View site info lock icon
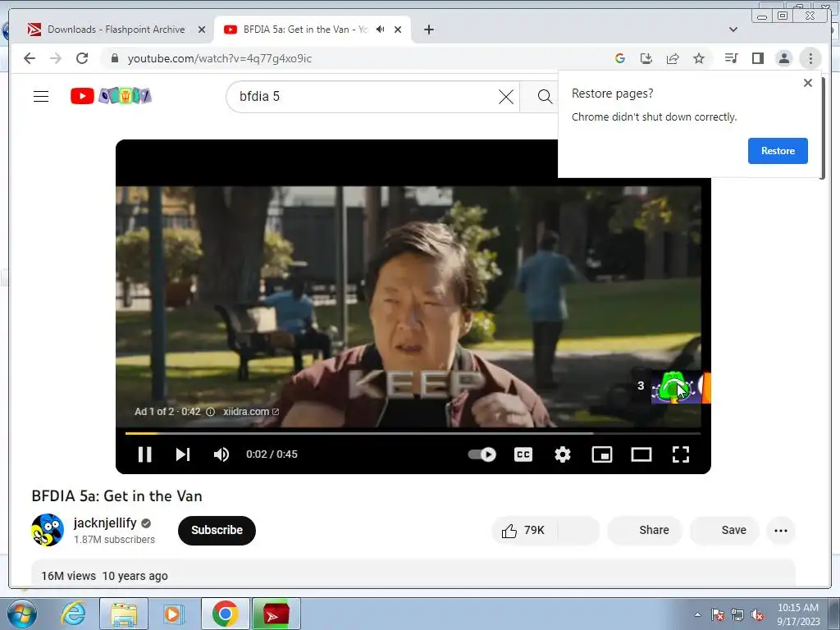Image resolution: width=840 pixels, height=630 pixels. [x=114, y=58]
